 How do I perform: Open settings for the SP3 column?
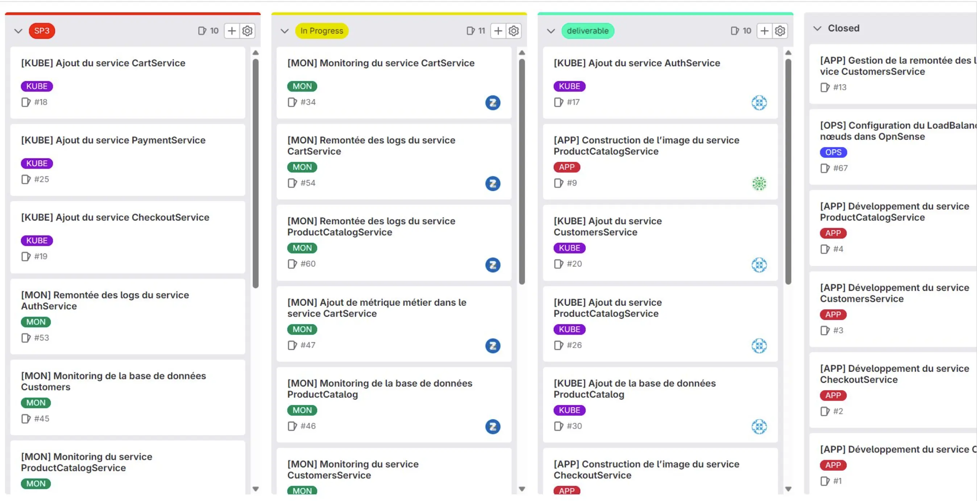point(247,31)
